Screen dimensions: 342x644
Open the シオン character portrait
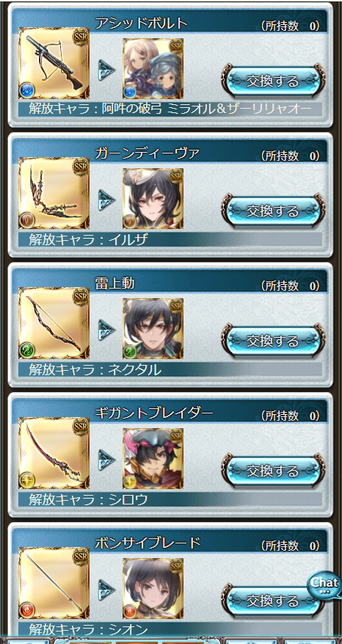point(153,588)
